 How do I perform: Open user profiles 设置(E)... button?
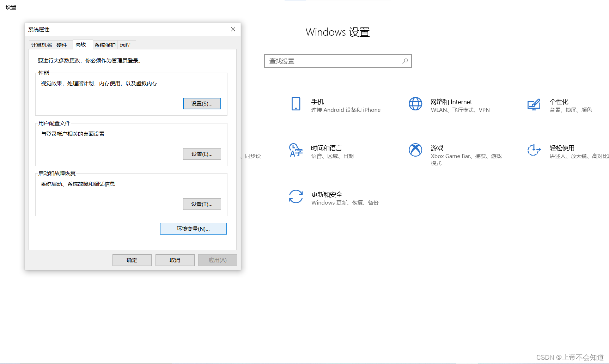[202, 154]
